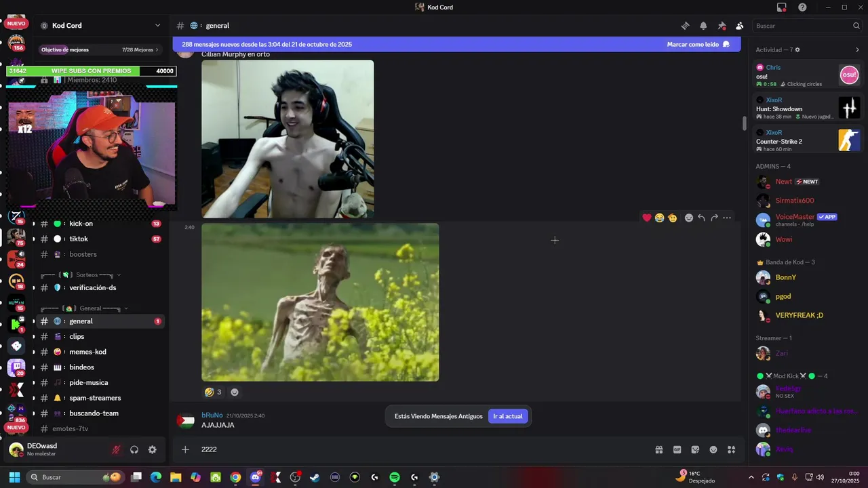Screen dimensions: 868x488
Task: Add heart reaction to the message
Action: (x=647, y=218)
